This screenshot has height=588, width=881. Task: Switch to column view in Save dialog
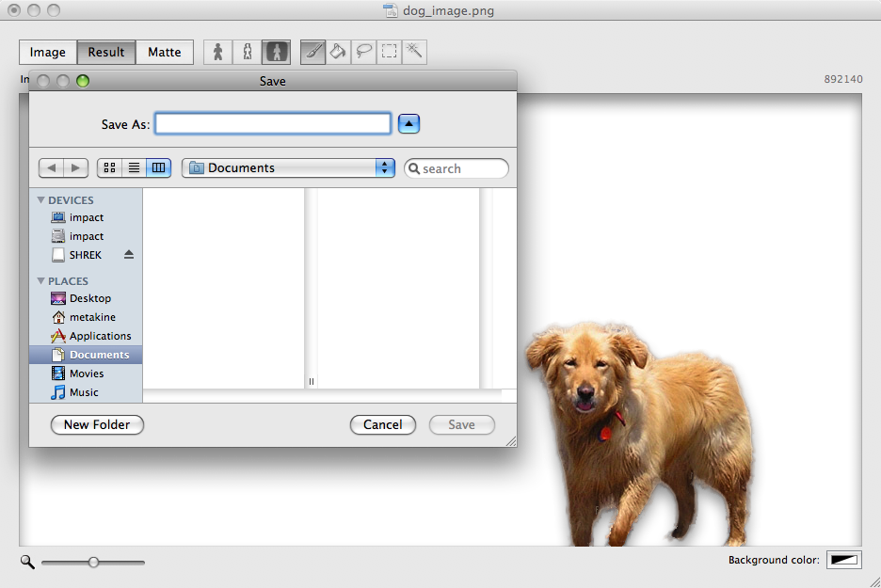pos(158,167)
